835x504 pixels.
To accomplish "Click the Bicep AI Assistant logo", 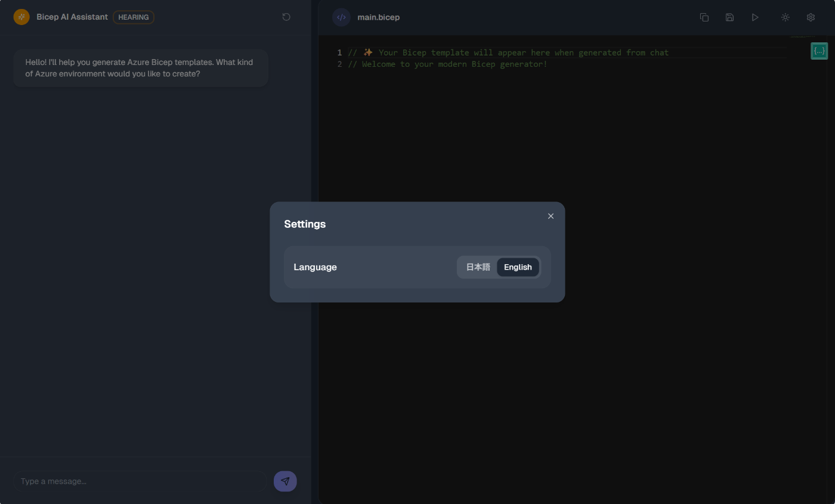I will pyautogui.click(x=21, y=17).
